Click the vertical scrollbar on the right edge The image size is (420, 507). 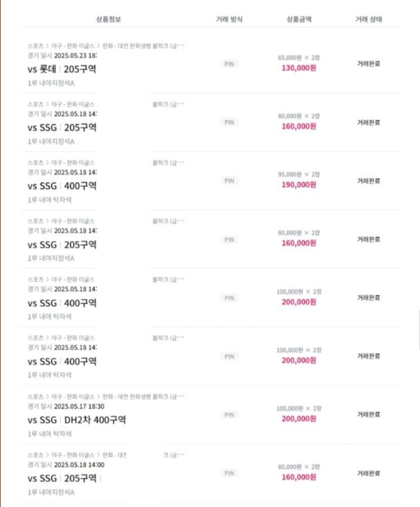(419, 330)
